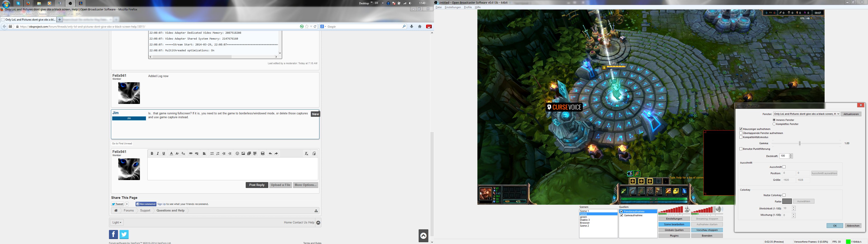The width and height of the screenshot is (868, 244).
Task: Open Datei menu in OBS
Action: tap(438, 7)
